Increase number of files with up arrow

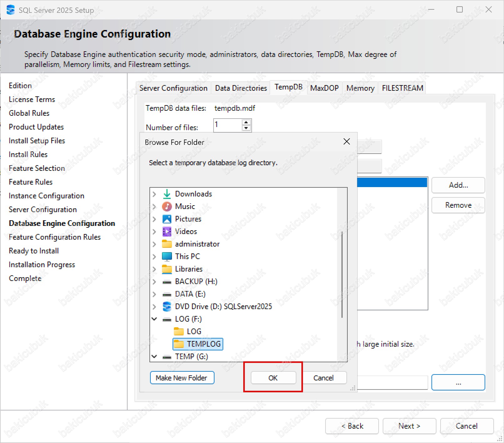pos(246,122)
